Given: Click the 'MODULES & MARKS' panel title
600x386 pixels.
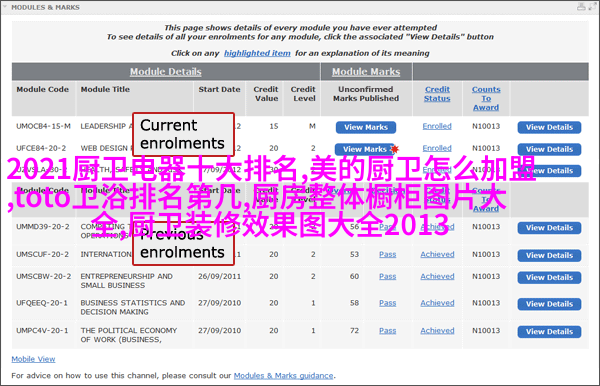Looking at the screenshot, I should point(45,7).
